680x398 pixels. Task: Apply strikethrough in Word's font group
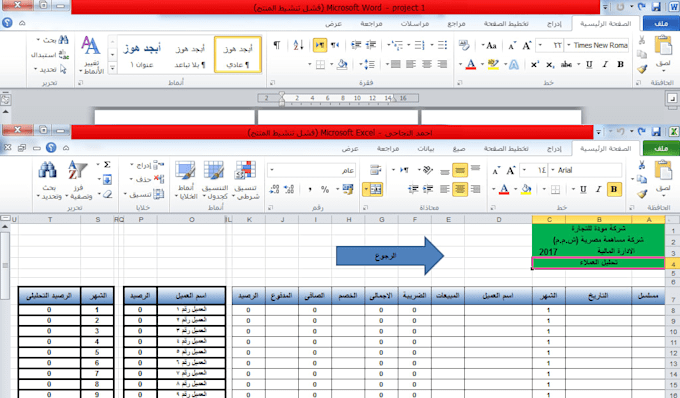click(566, 65)
